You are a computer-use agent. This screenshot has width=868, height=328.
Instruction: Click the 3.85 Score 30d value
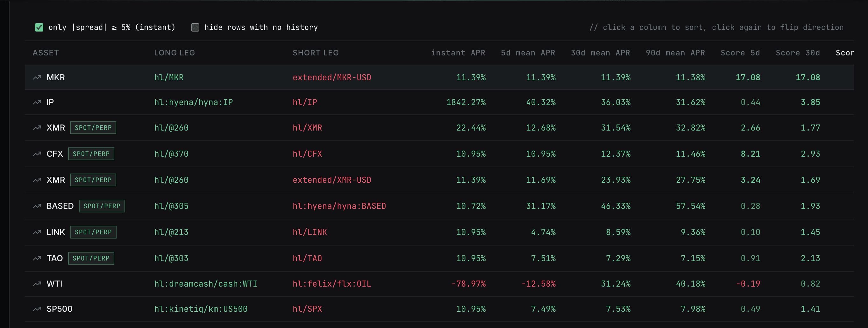point(810,103)
